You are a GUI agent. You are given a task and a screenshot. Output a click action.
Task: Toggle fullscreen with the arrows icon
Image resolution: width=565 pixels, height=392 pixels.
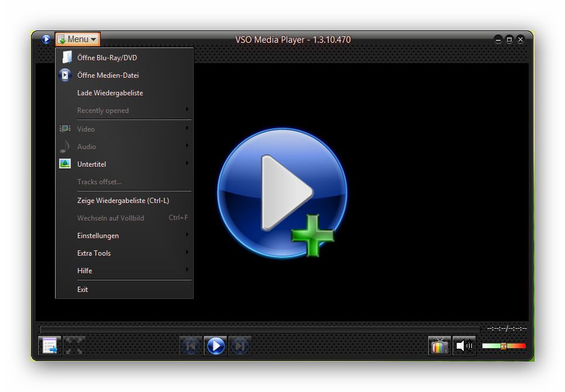pyautogui.click(x=74, y=346)
